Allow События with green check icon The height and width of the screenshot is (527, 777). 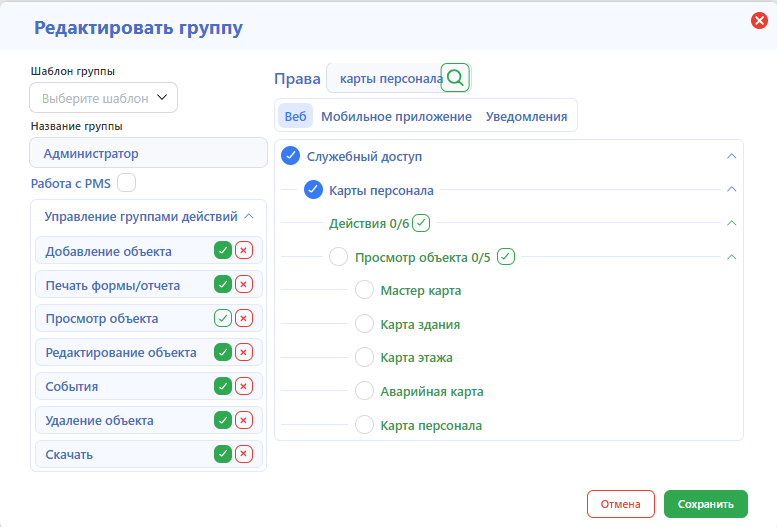click(x=223, y=386)
